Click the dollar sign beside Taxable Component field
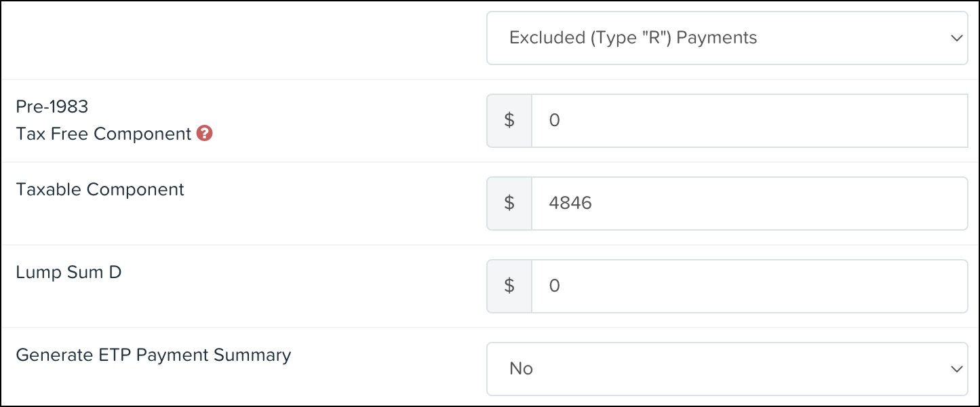 (509, 203)
